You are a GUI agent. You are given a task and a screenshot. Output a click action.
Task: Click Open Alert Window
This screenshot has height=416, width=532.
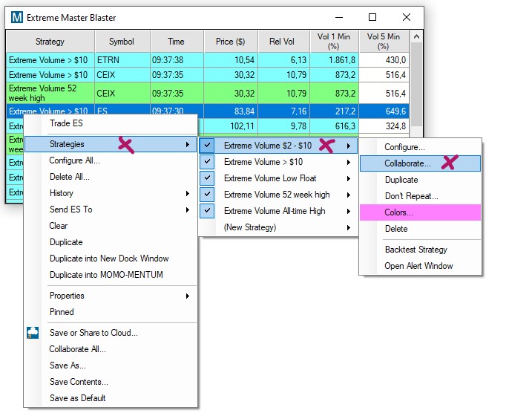click(418, 266)
